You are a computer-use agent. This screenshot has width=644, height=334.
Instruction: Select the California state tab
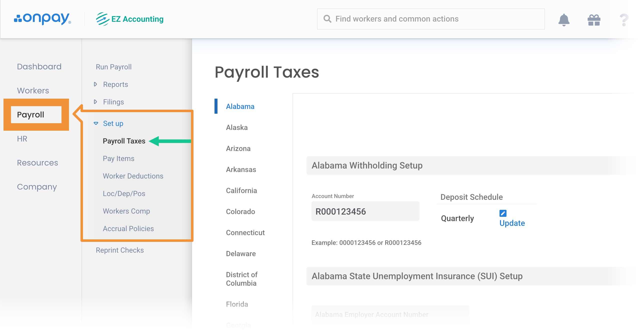click(x=241, y=191)
